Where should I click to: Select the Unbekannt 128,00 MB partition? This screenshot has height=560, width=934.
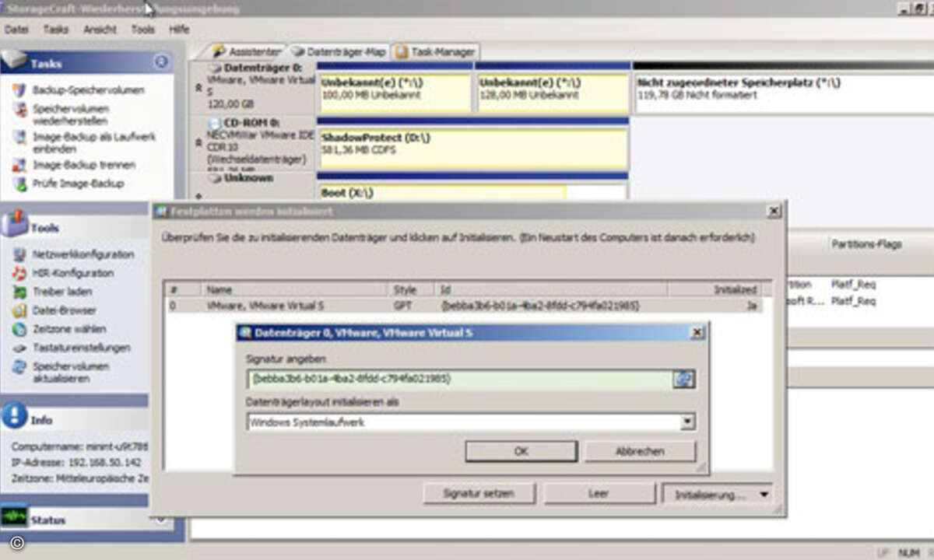[x=553, y=93]
